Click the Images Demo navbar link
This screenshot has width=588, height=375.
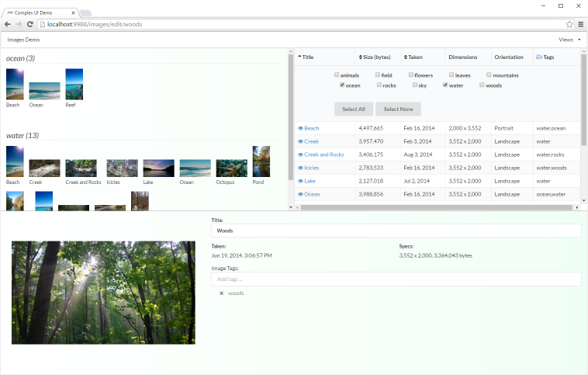pos(23,40)
